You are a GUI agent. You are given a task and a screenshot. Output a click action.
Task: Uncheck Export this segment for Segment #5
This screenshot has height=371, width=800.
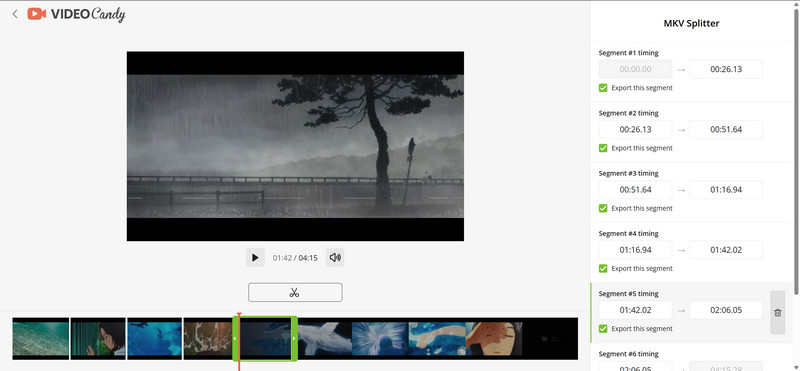point(603,329)
